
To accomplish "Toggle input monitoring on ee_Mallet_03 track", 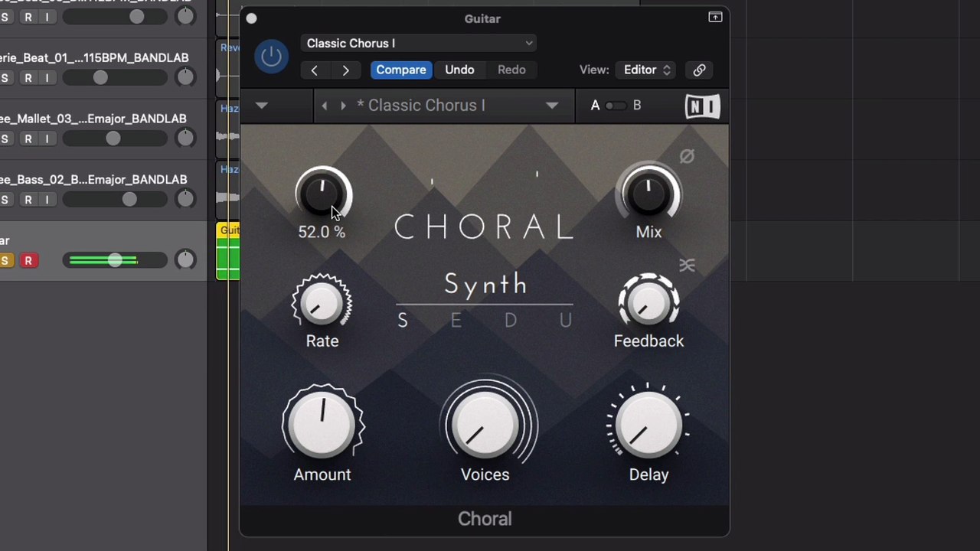I will pyautogui.click(x=47, y=139).
